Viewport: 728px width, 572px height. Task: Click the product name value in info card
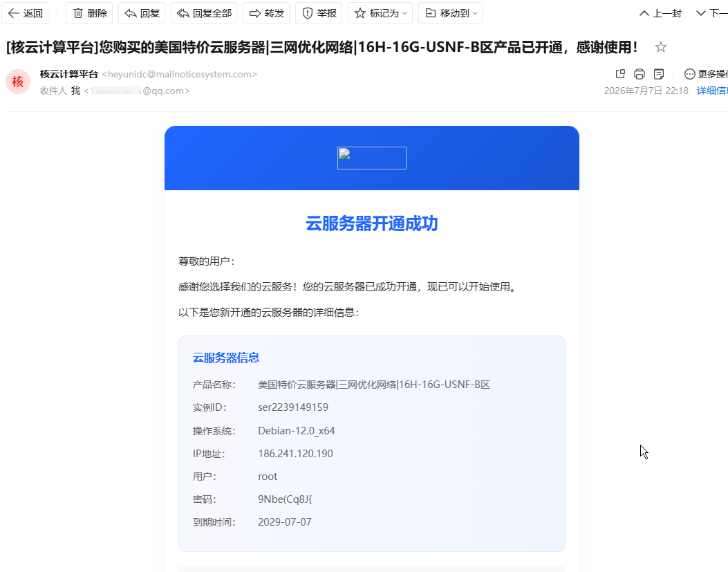click(374, 385)
